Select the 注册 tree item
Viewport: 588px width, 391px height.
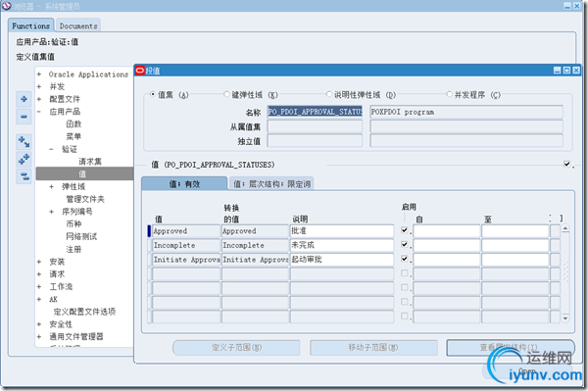(x=73, y=249)
